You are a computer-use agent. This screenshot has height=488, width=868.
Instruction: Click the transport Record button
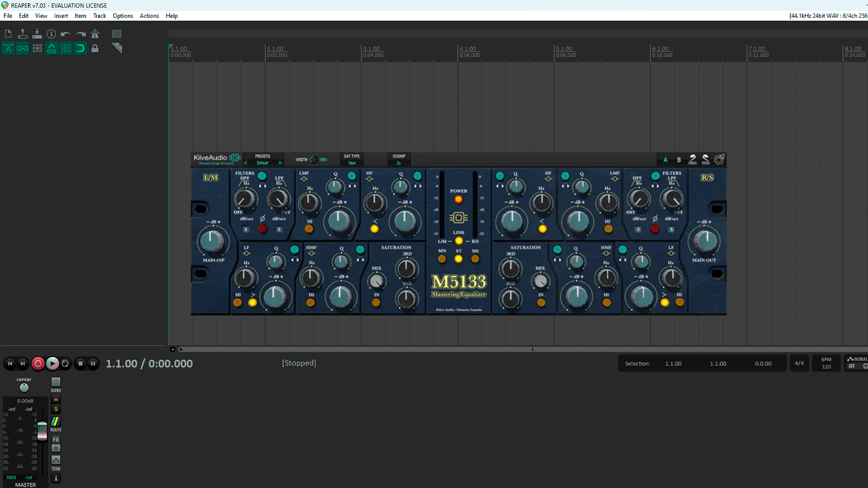(x=38, y=363)
